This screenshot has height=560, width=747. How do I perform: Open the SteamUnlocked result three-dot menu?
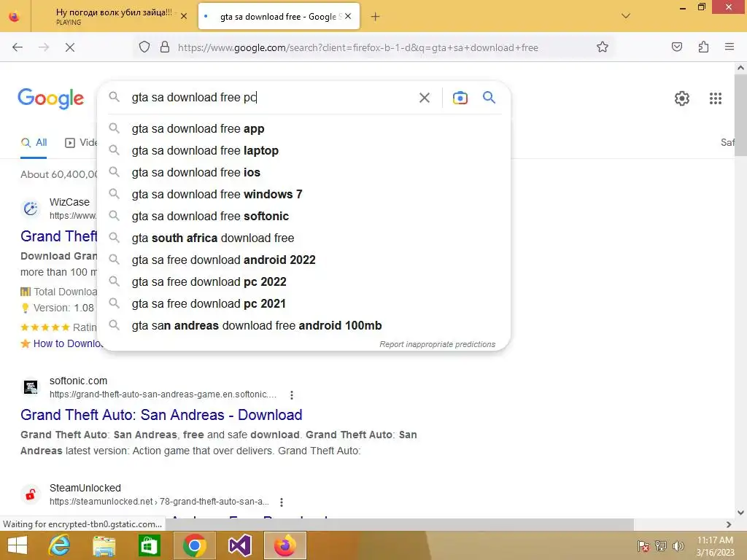(x=282, y=502)
